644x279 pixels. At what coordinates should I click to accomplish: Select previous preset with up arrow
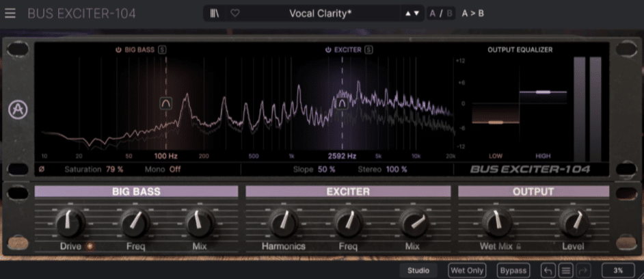click(x=408, y=13)
